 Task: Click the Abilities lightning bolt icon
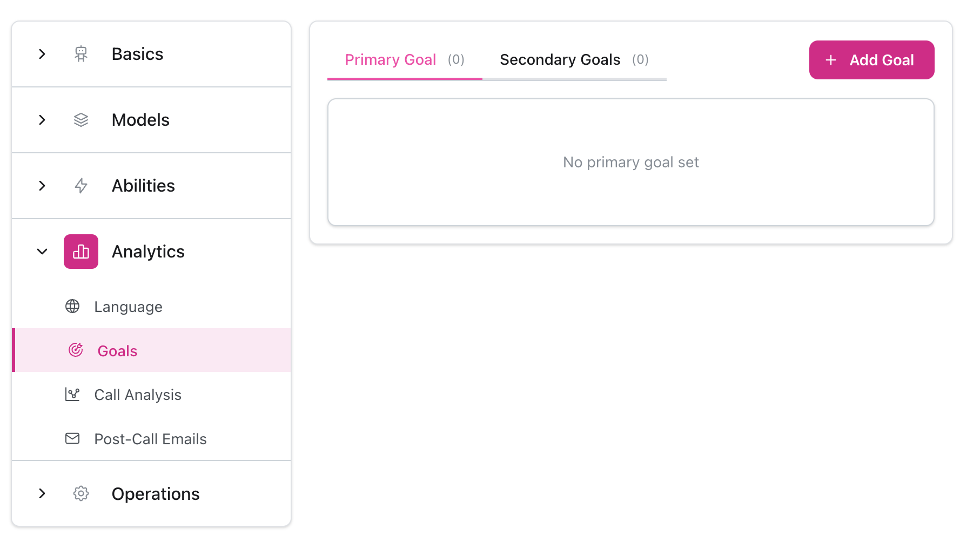[81, 186]
